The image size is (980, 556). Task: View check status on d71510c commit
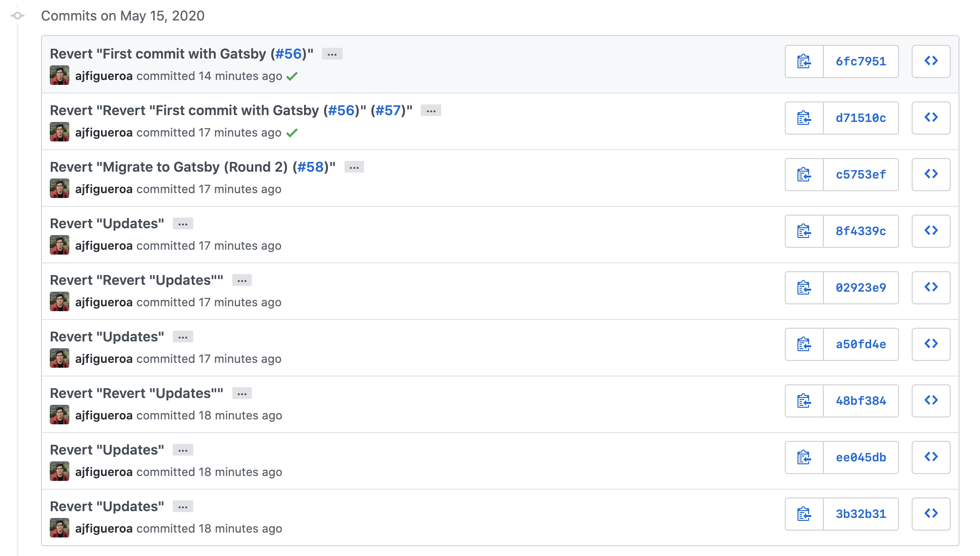point(292,133)
